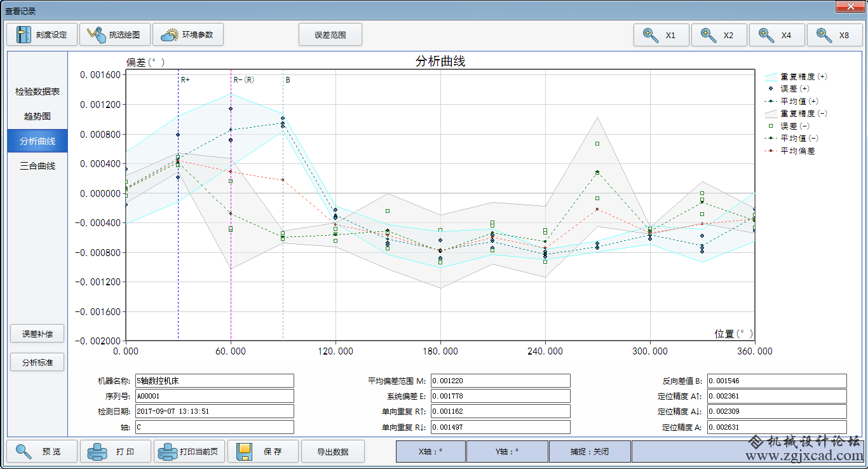Close the 查看记录 window
This screenshot has width=868, height=469.
849,6
